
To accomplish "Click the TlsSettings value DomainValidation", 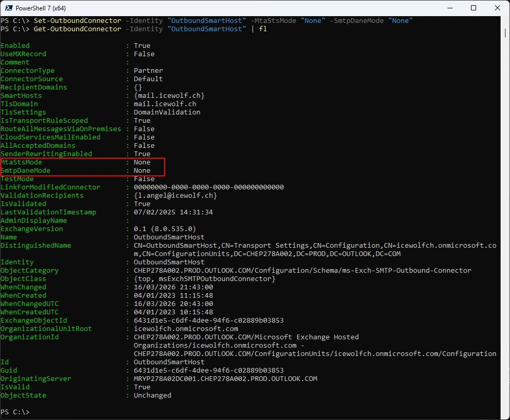I will [x=167, y=112].
